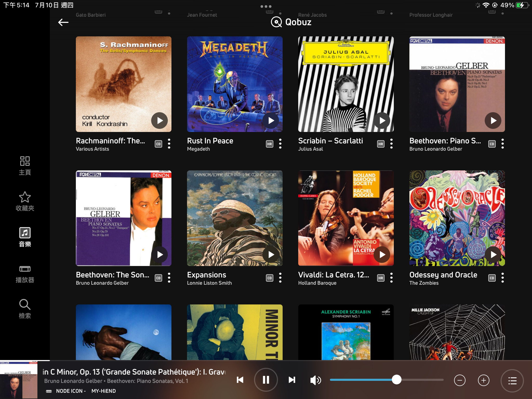Open artist Megadeth
The image size is (532, 399).
pyautogui.click(x=198, y=149)
